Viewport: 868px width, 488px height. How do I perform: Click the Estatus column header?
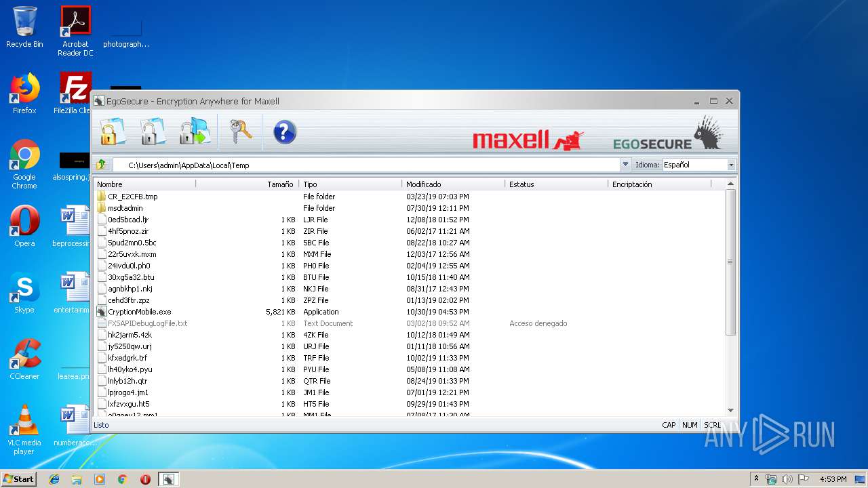click(557, 184)
